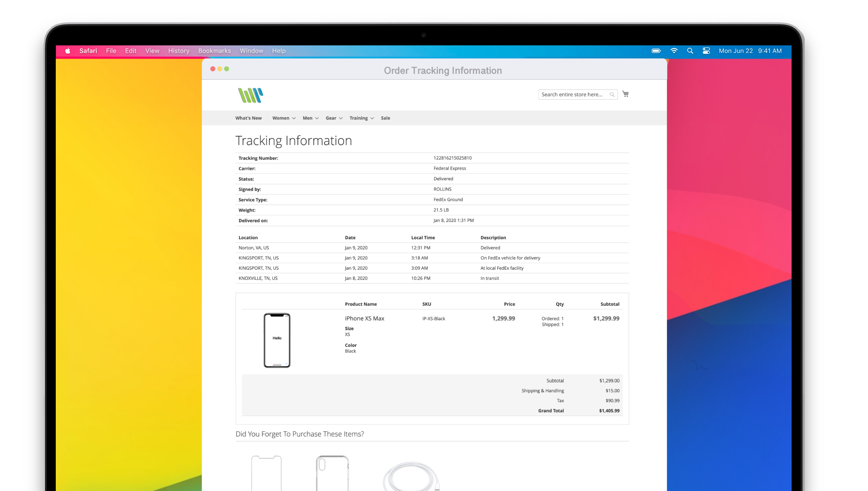
Task: Click the SKU IP-XS-Black
Action: pyautogui.click(x=434, y=319)
